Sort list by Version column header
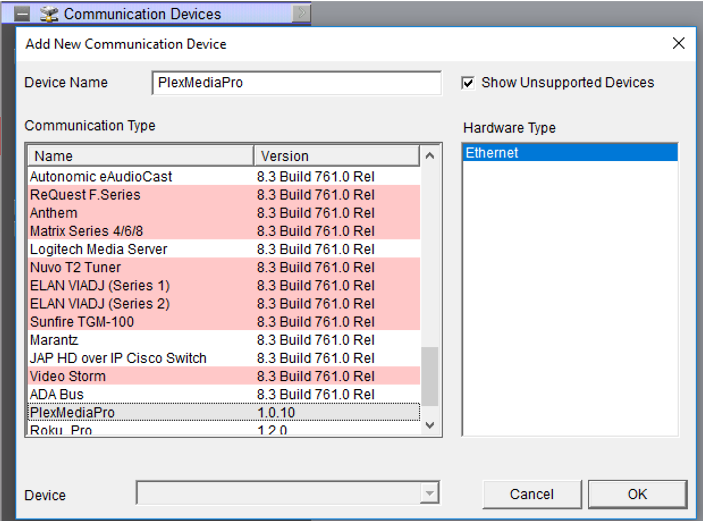Viewport: 703px width, 521px height. coord(337,156)
